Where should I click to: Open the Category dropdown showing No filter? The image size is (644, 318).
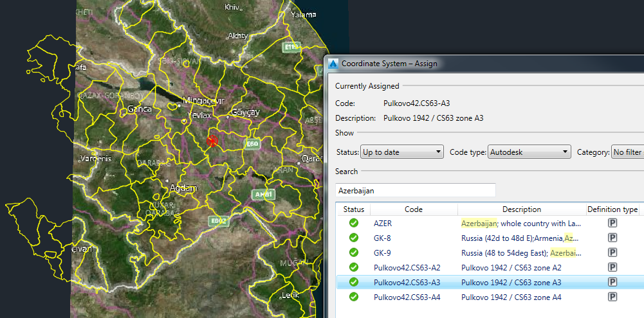(x=627, y=152)
